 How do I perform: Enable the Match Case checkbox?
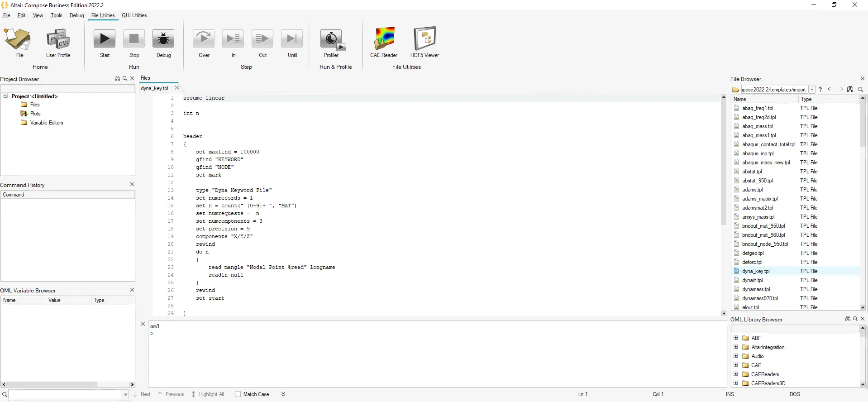coord(238,394)
